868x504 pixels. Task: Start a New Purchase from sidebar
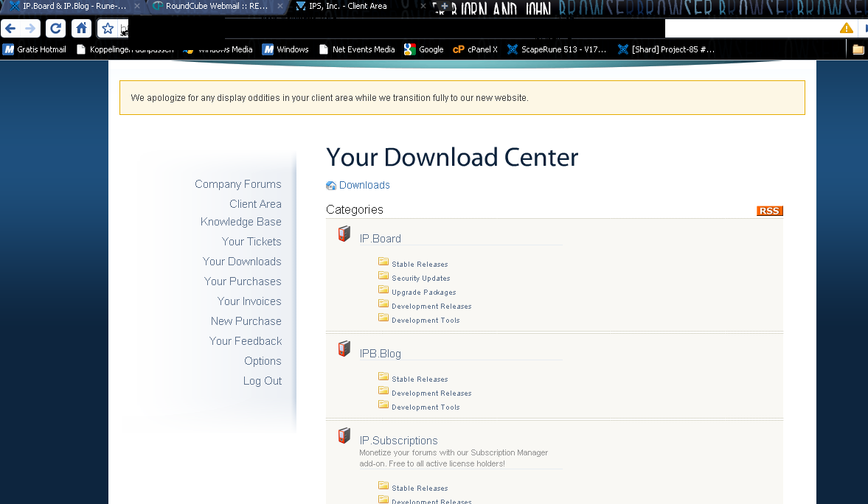pos(246,321)
